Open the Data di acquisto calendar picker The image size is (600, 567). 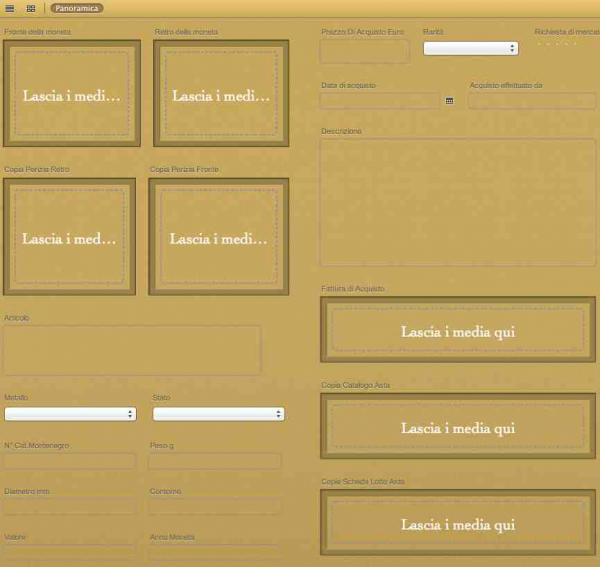click(x=449, y=101)
